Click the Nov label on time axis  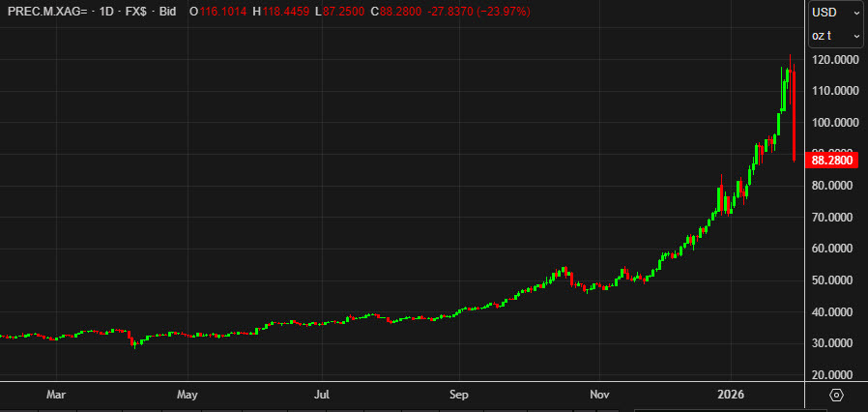click(x=599, y=395)
